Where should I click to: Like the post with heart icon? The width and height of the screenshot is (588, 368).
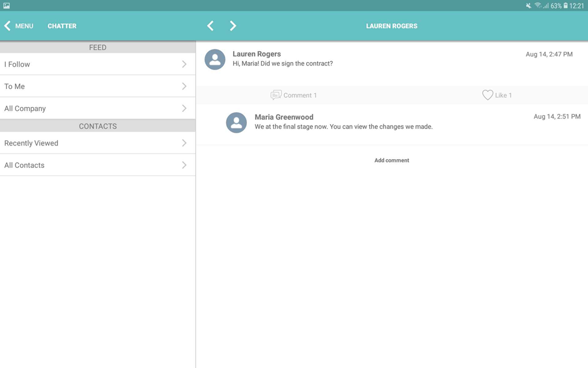pos(487,95)
